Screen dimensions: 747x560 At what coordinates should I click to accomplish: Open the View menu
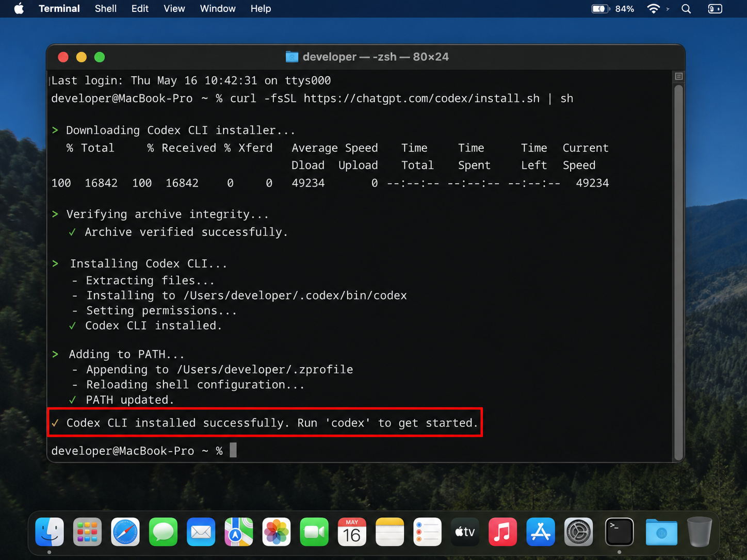click(174, 9)
